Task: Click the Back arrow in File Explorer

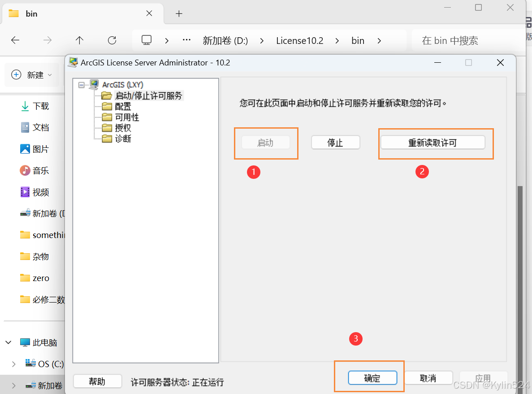Action: pos(15,40)
